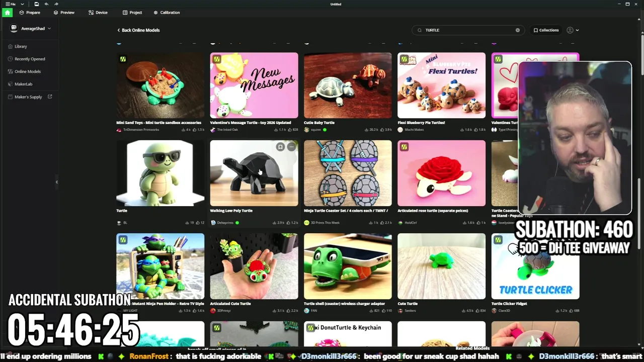
Task: Open Cutie Baby Turtle thumbnail
Action: [x=348, y=85]
